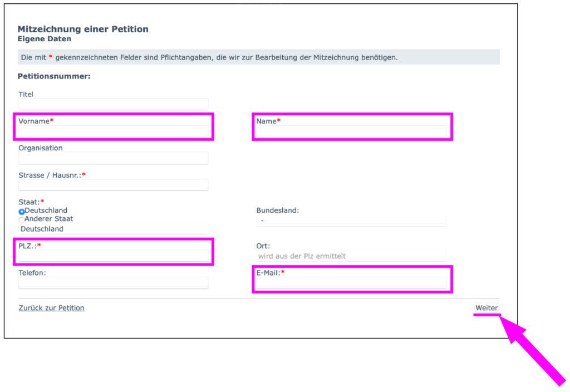The image size is (570, 392).
Task: Open the country field showing Deutschland
Action: (x=114, y=229)
